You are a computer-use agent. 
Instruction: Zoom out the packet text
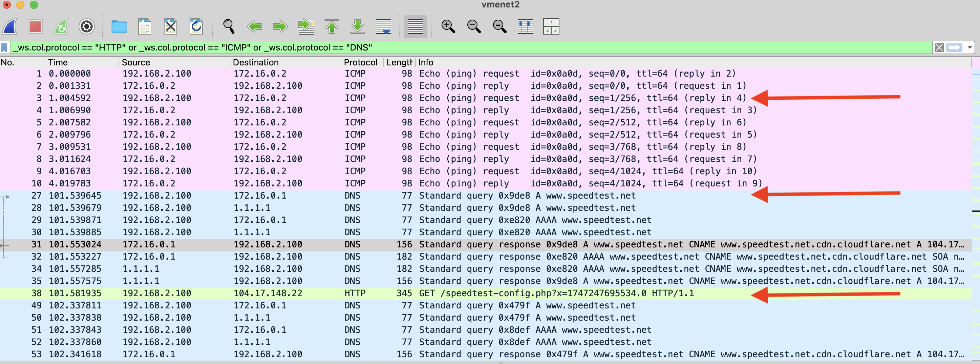pos(474,27)
